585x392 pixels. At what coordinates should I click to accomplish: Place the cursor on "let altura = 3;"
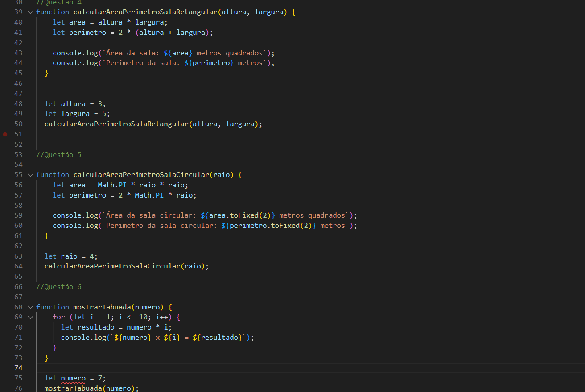75,104
